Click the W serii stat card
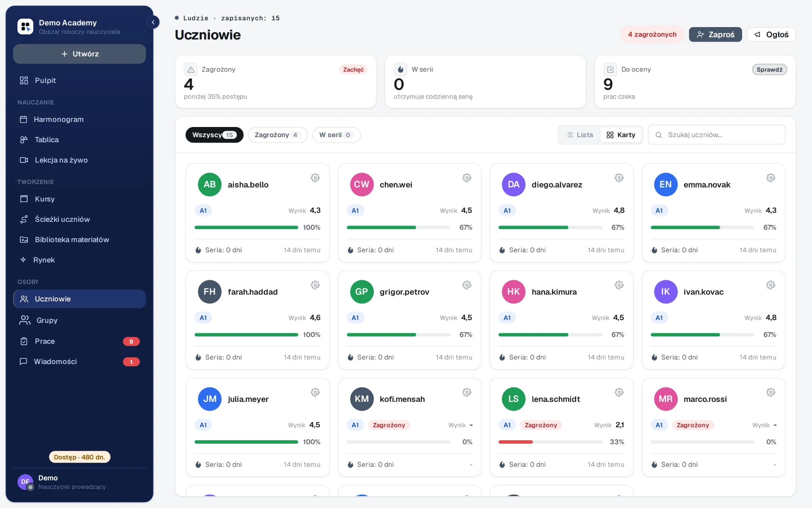The width and height of the screenshot is (812, 508). (485, 82)
